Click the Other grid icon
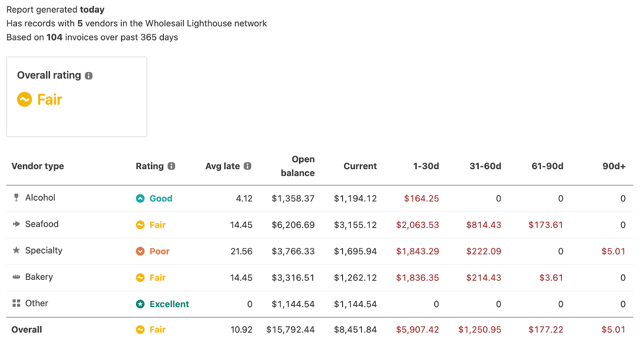The image size is (644, 349). (x=16, y=303)
